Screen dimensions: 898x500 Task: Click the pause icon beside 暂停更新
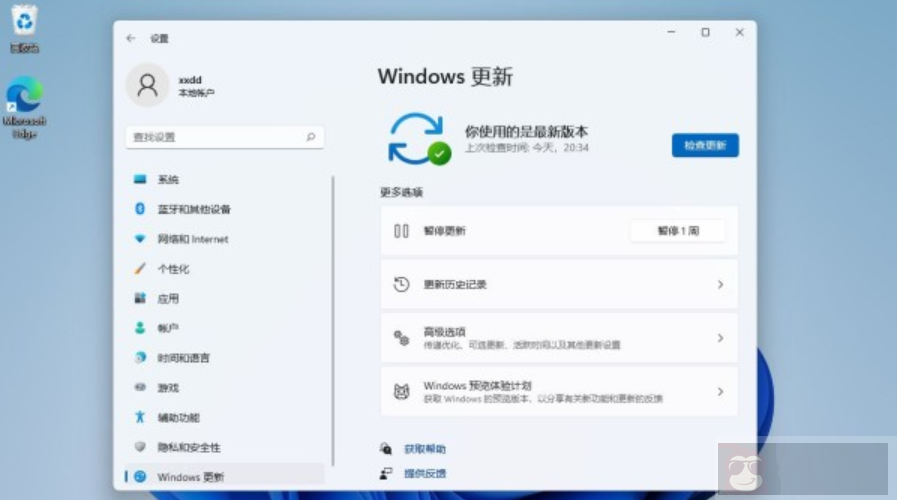coord(401,231)
